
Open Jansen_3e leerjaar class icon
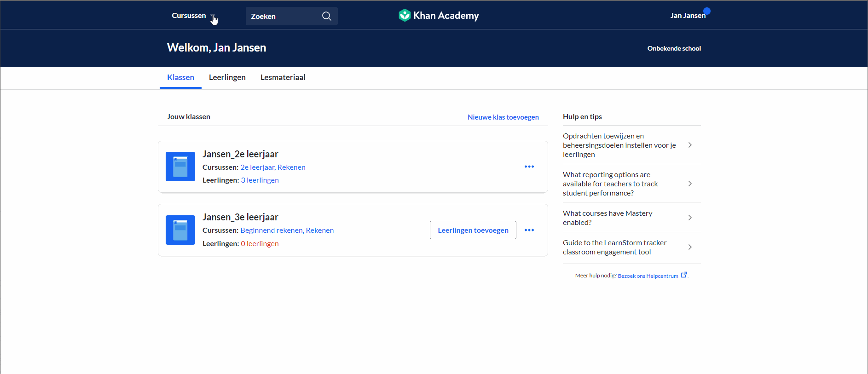pos(180,230)
